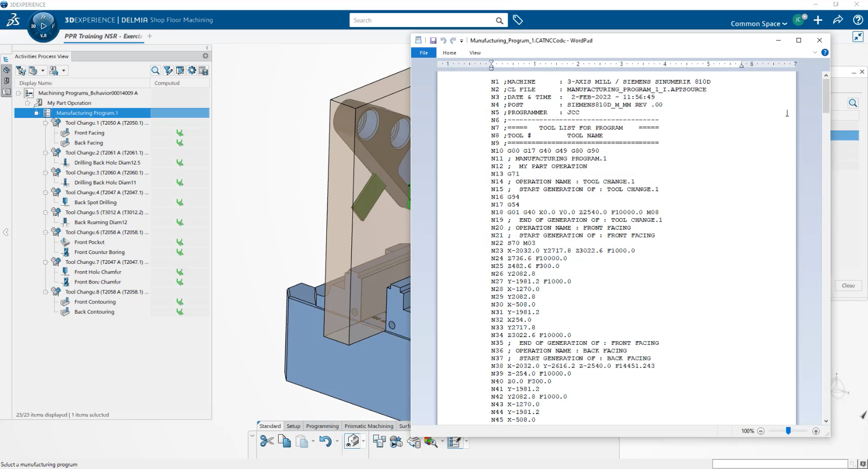The width and height of the screenshot is (868, 469).
Task: Open search in Activities Process View toolbar
Action: coord(155,71)
